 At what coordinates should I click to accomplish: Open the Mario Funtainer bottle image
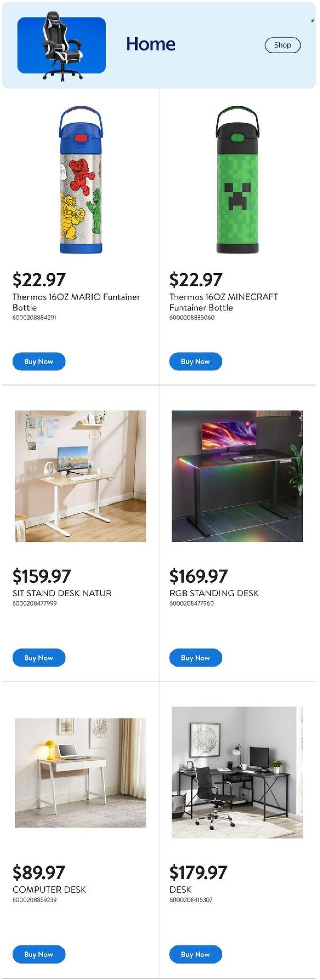(81, 180)
